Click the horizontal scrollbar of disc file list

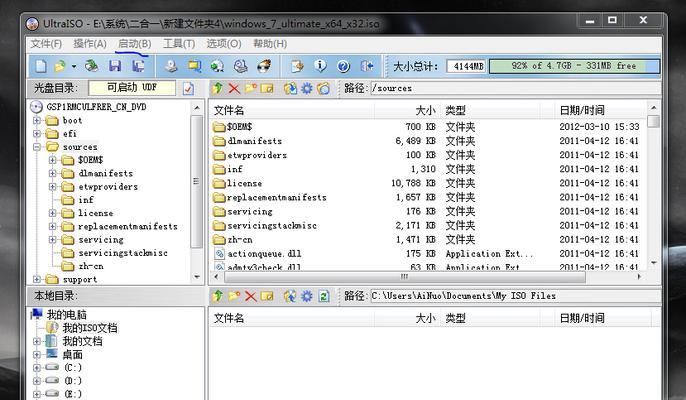pyautogui.click(x=404, y=277)
